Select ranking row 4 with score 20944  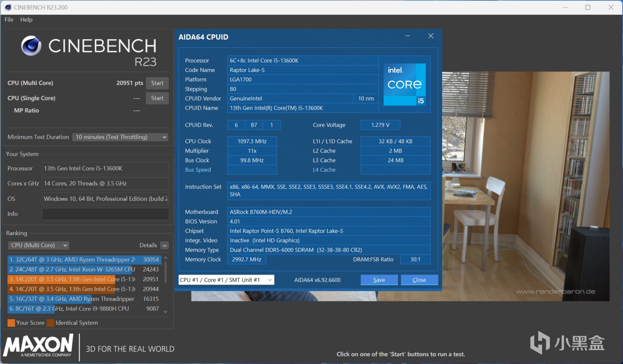[84, 289]
